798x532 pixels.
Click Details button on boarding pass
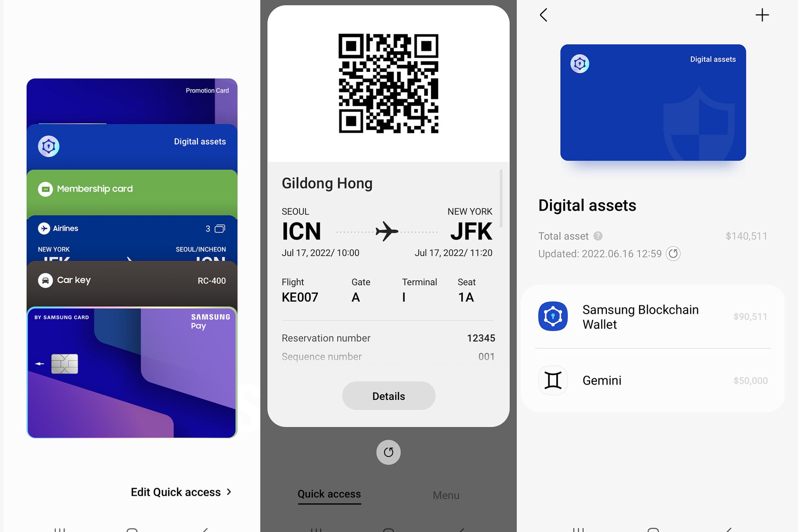(388, 395)
